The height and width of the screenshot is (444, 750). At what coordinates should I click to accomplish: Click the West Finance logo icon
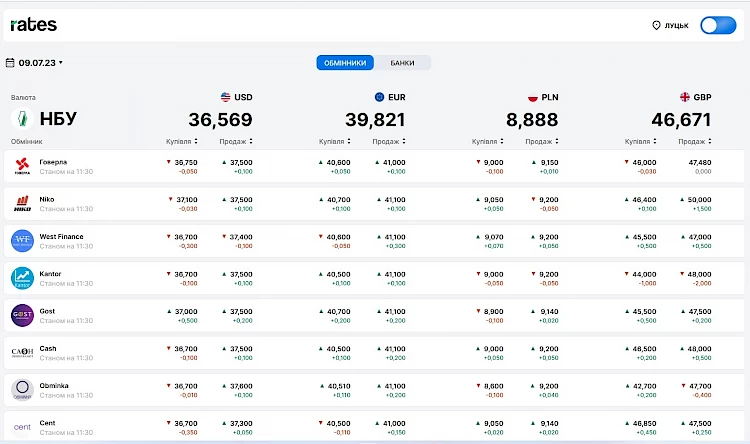22,241
